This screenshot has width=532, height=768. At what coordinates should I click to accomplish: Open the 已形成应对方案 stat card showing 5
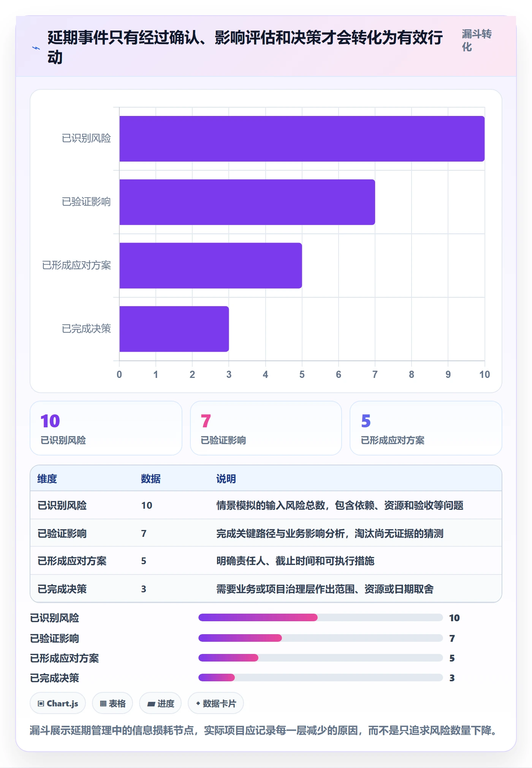426,428
